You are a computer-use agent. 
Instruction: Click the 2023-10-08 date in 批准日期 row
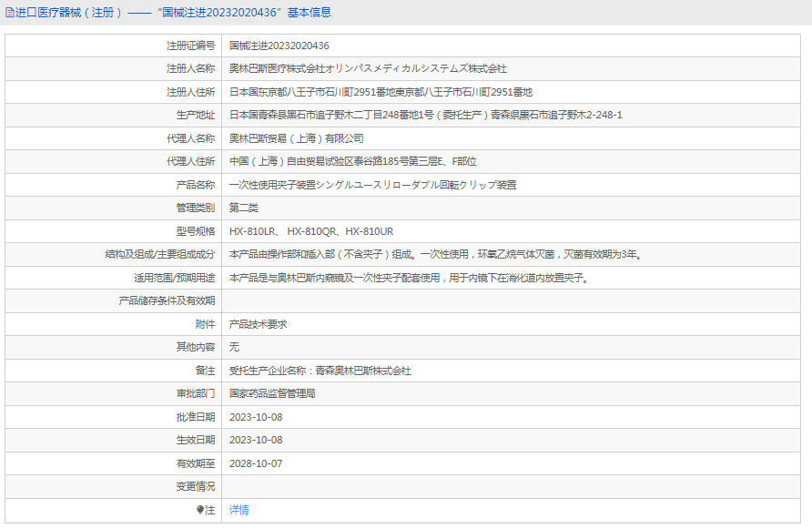pos(256,417)
